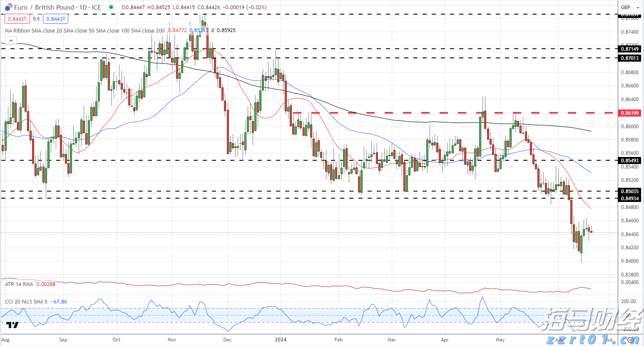Click the change value -0.00019 (-0.02%)

click(245, 7)
